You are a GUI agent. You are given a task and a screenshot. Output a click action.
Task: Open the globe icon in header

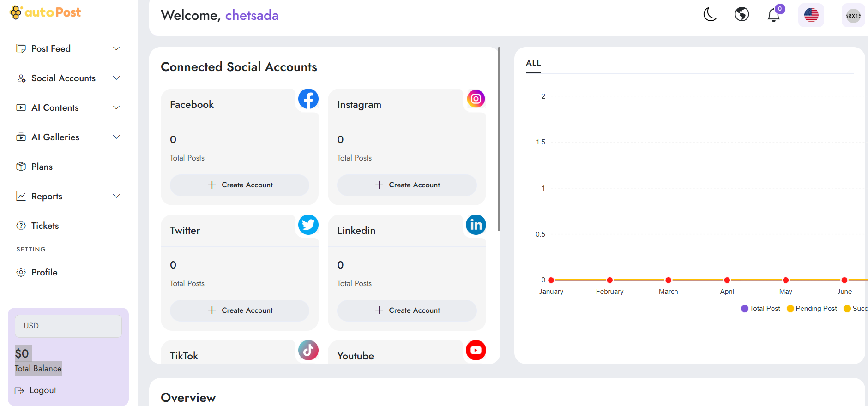coord(742,15)
